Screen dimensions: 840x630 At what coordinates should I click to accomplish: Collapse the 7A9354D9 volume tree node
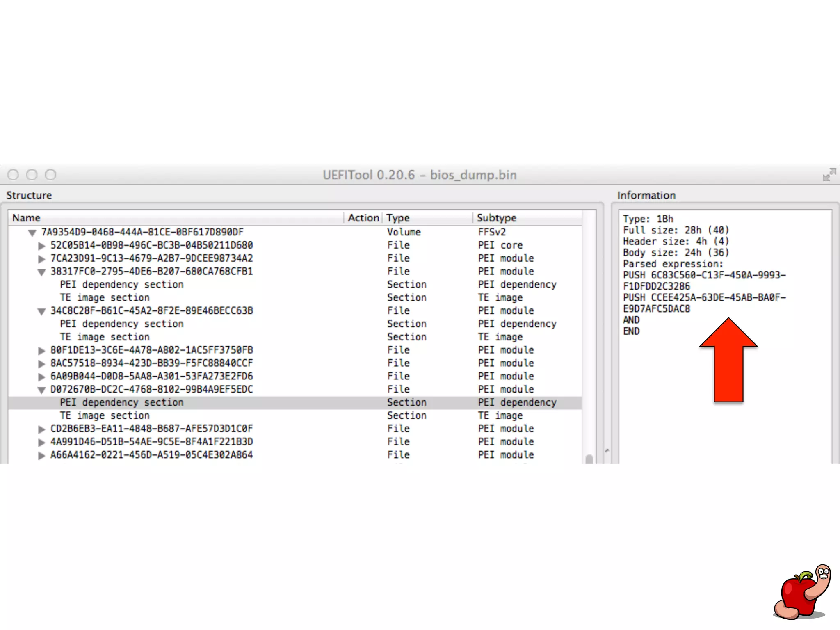pyautogui.click(x=32, y=233)
